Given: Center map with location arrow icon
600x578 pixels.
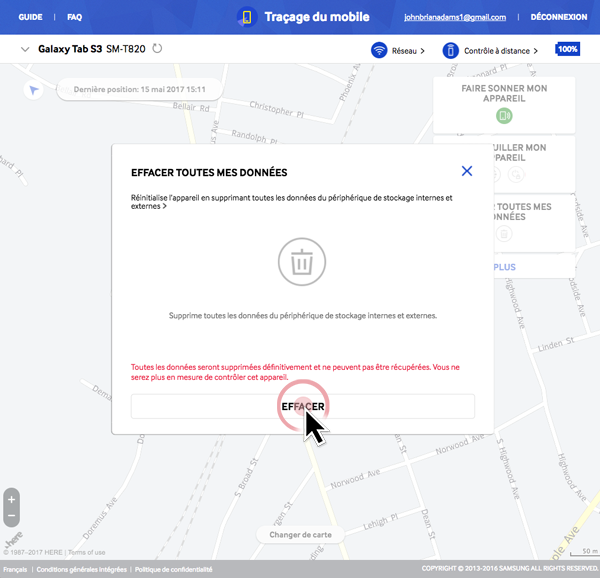Looking at the screenshot, I should [x=34, y=90].
